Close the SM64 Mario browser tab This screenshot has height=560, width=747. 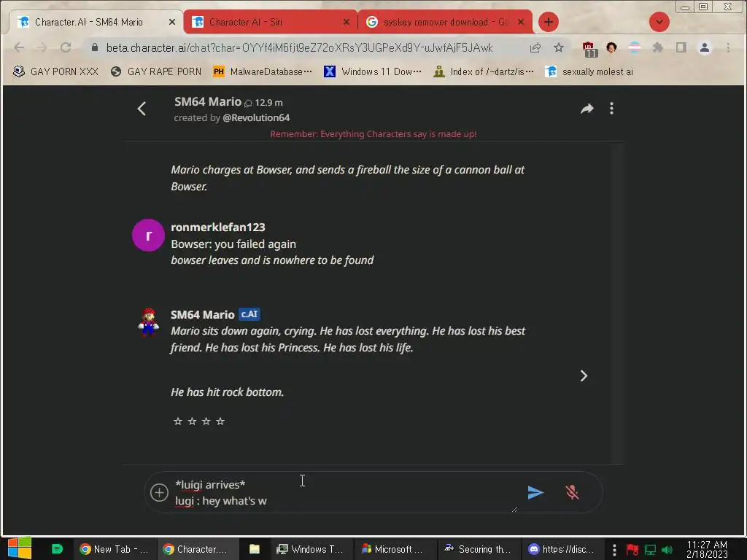[172, 22]
